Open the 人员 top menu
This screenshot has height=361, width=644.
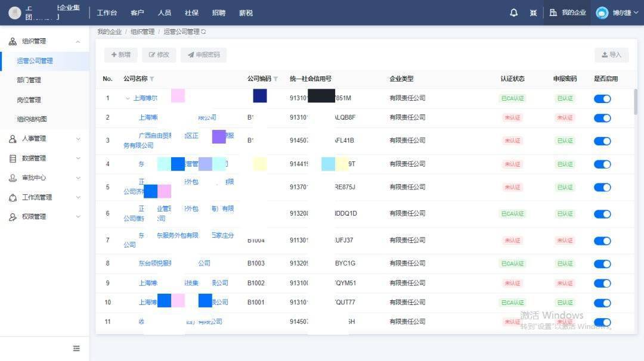click(165, 13)
